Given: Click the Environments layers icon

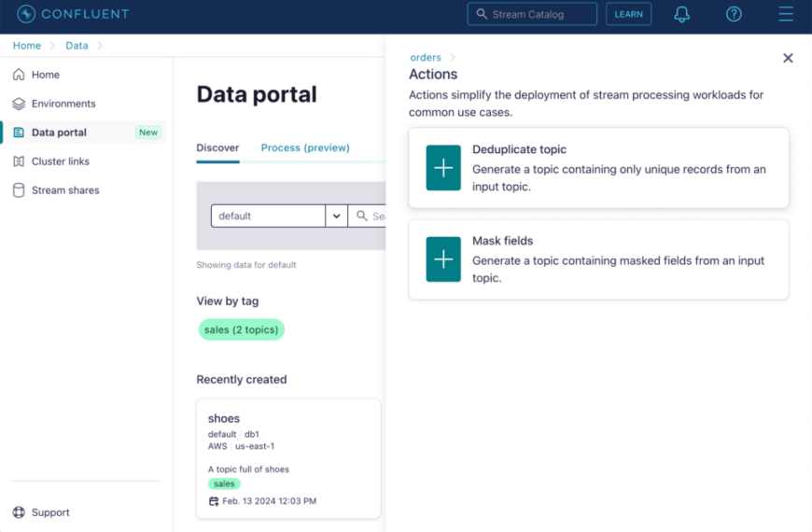Looking at the screenshot, I should 19,104.
